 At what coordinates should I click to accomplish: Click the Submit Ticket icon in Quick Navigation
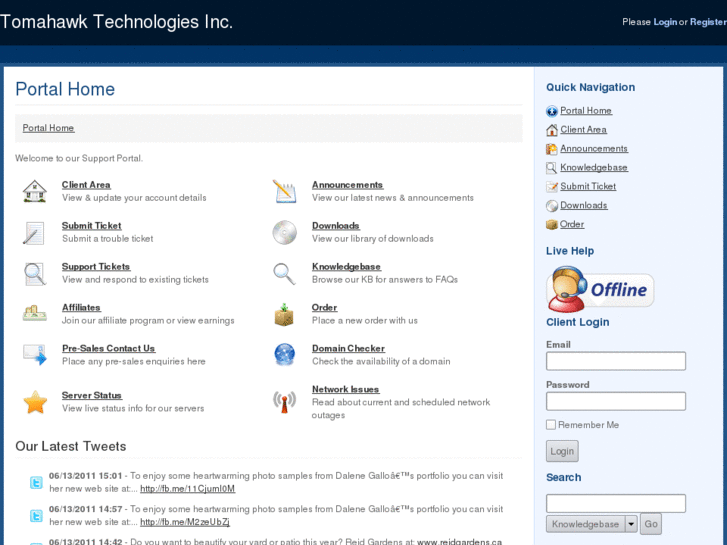(x=552, y=187)
